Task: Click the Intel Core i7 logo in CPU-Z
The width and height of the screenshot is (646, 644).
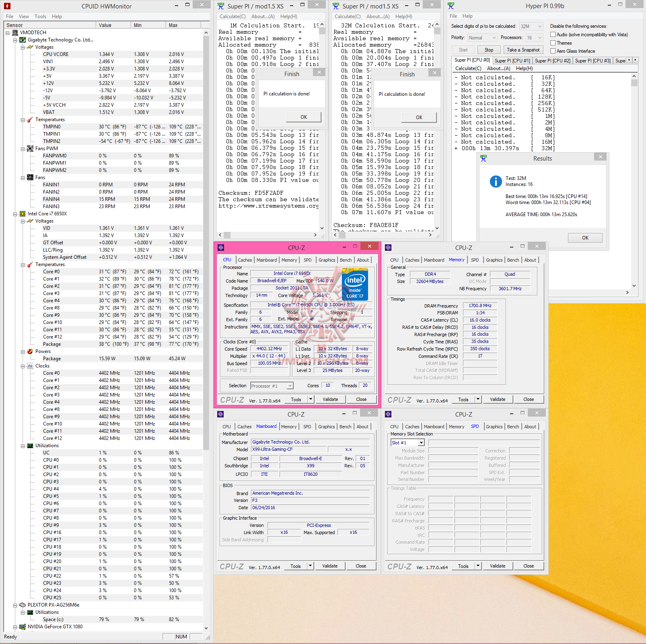Action: pos(355,285)
